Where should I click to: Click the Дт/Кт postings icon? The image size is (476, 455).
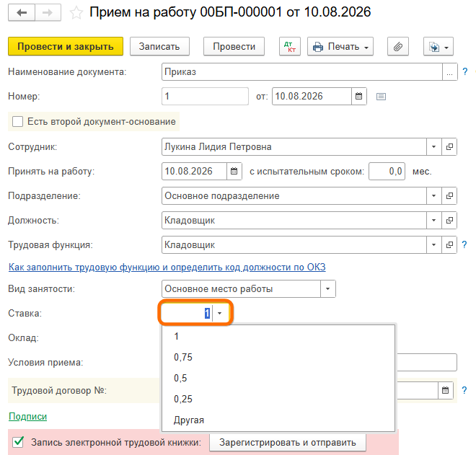[290, 46]
